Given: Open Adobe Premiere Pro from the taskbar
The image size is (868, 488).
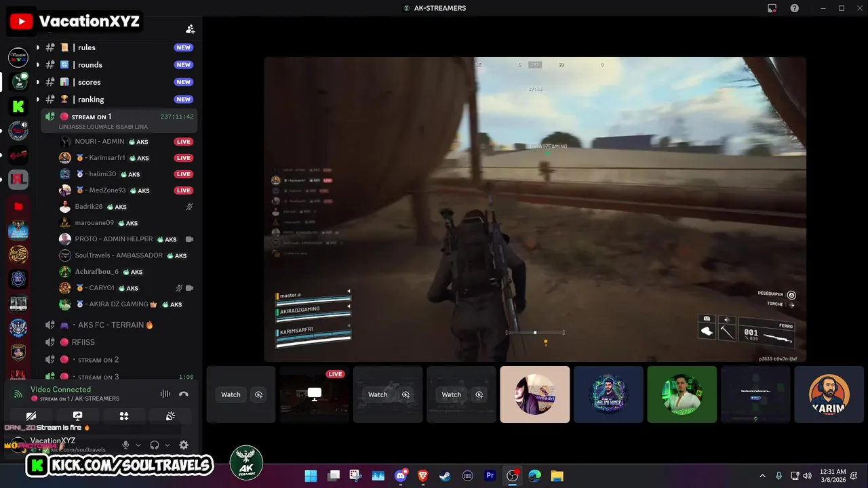Looking at the screenshot, I should click(490, 476).
